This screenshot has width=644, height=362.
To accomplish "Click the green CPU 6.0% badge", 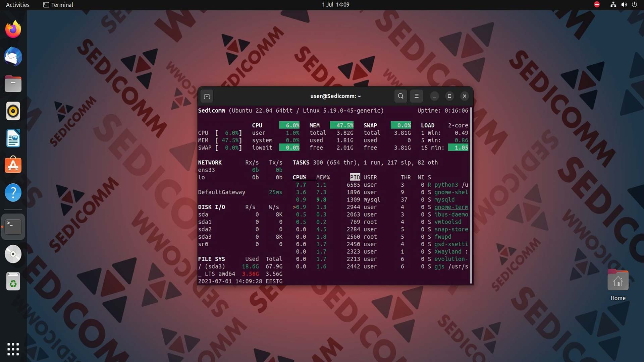I will pyautogui.click(x=289, y=125).
